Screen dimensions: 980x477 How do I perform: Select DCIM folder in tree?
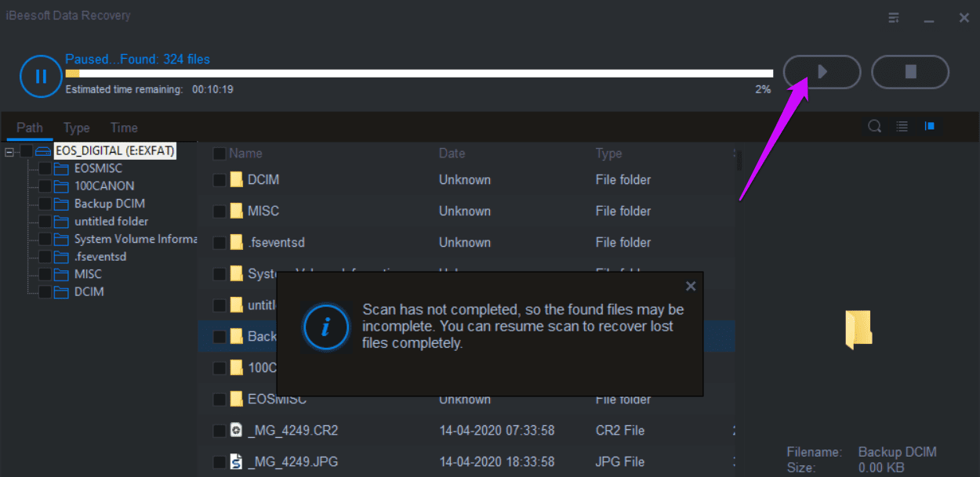pyautogui.click(x=89, y=291)
